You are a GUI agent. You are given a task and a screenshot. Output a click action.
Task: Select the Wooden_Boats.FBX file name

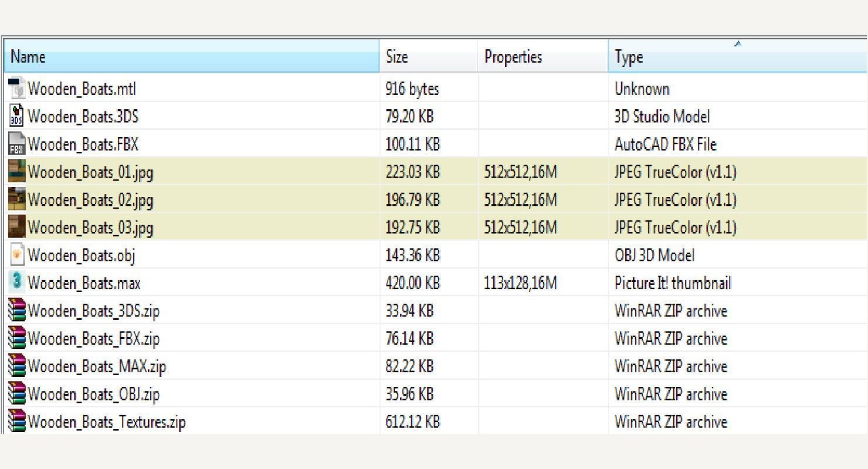[x=83, y=144]
